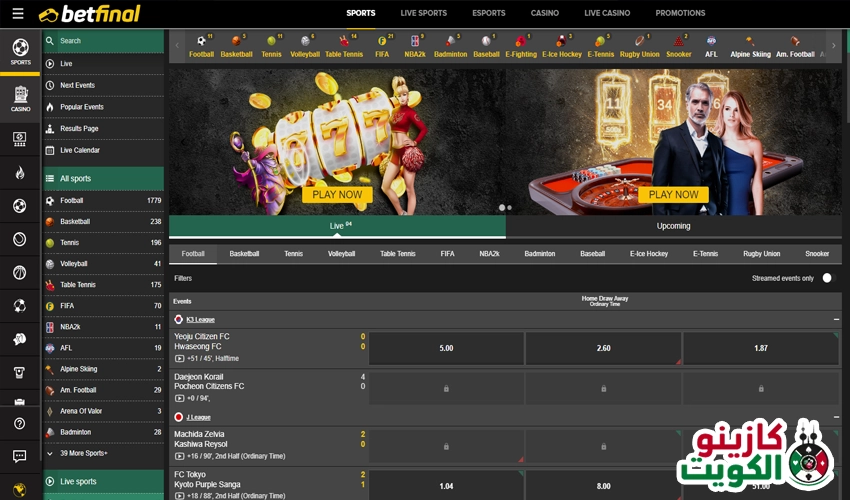Select the Football icon in the top sports bar
850x500 pixels.
[202, 46]
